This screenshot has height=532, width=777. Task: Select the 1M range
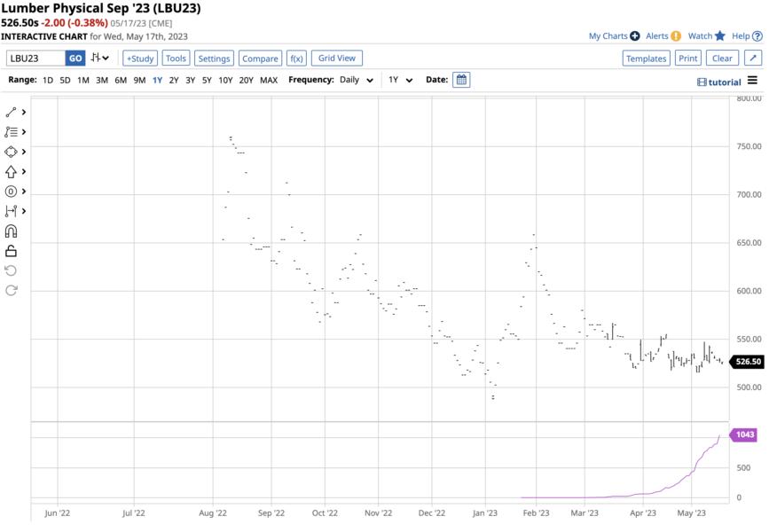point(83,80)
